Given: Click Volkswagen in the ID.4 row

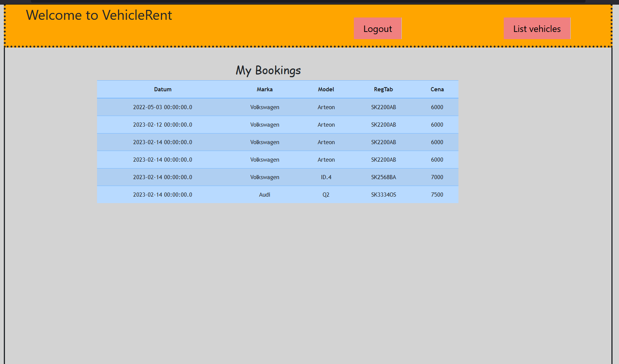Looking at the screenshot, I should 264,177.
